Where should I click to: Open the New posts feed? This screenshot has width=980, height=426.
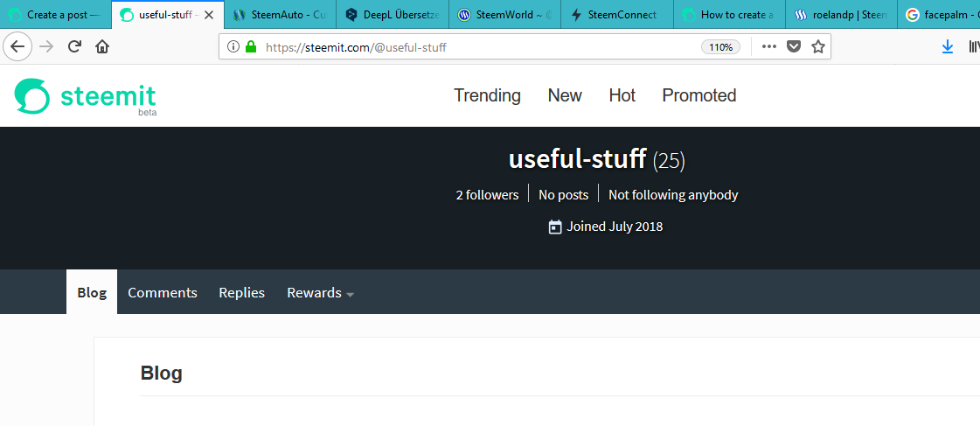[x=565, y=95]
